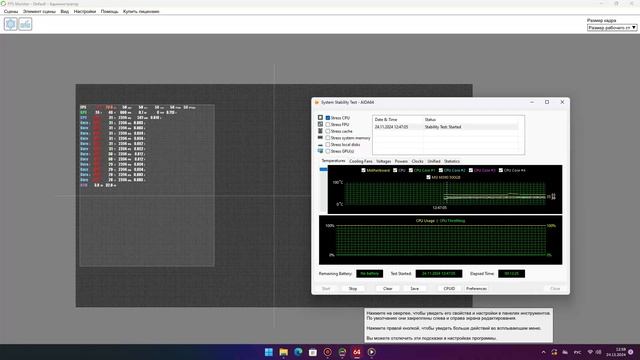Click the disk icon beside Stress local disks
The image size is (640, 360).
click(x=320, y=144)
